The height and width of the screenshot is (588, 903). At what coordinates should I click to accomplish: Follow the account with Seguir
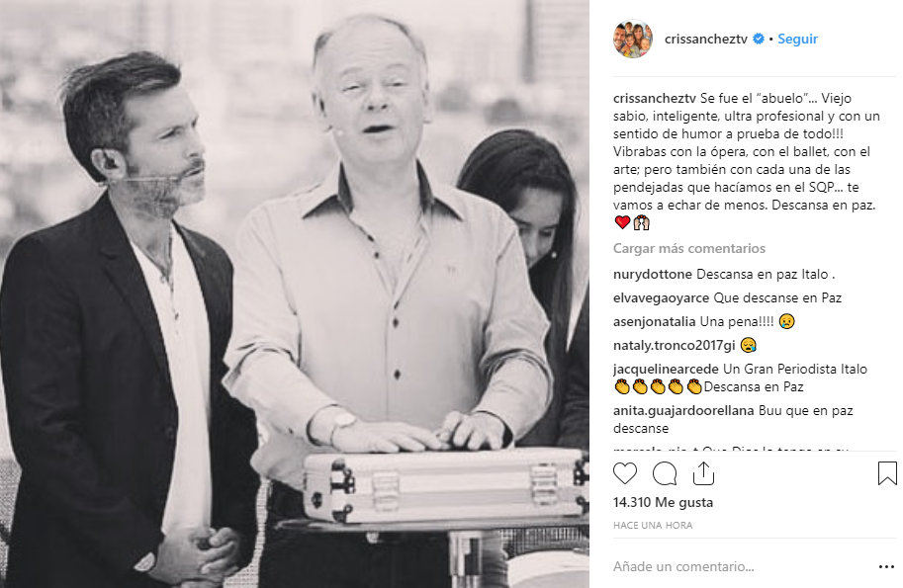pyautogui.click(x=797, y=39)
